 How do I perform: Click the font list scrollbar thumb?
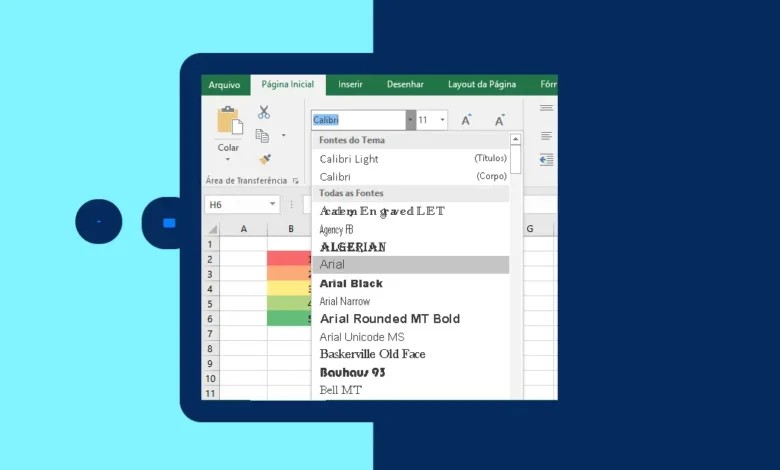515,159
